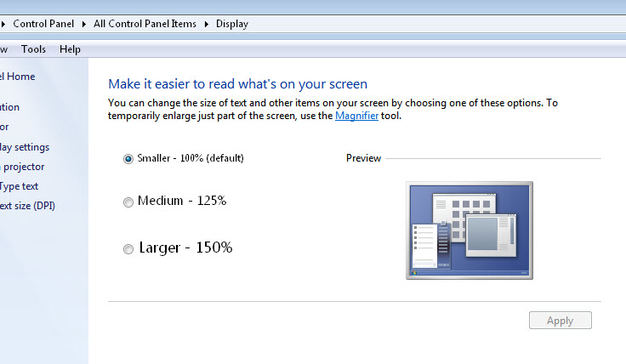The height and width of the screenshot is (364, 626).
Task: Open display settings link in sidebar
Action: [25, 147]
